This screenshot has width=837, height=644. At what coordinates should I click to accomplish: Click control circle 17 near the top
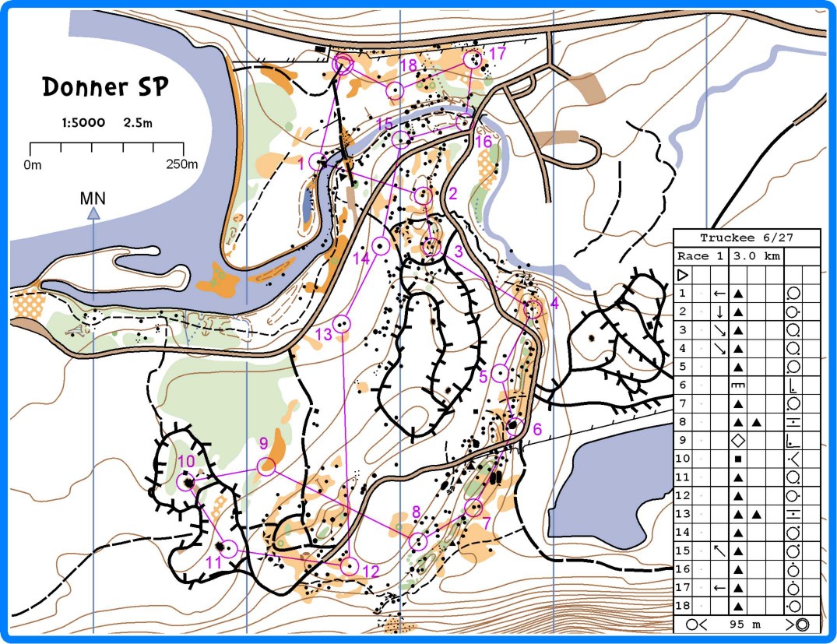[472, 59]
